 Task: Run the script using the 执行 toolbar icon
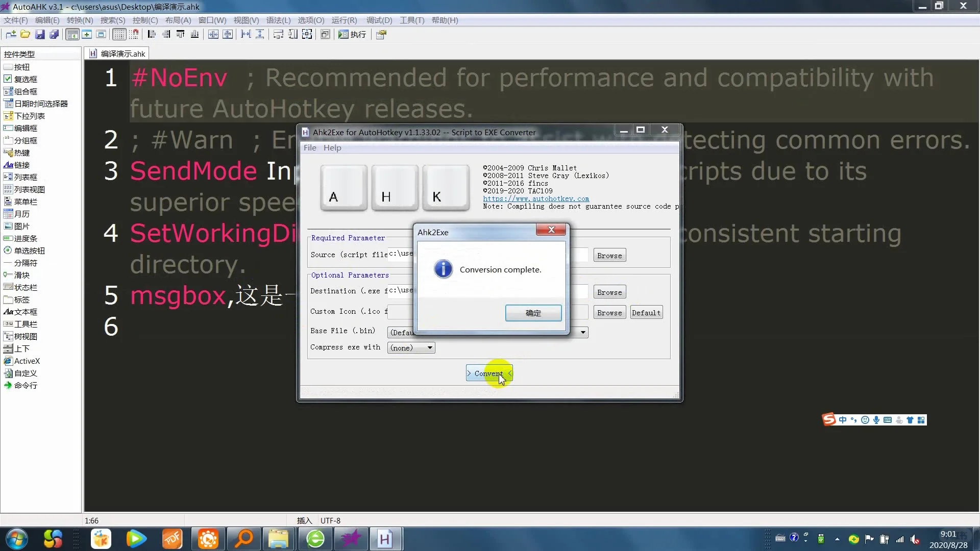[x=352, y=34]
